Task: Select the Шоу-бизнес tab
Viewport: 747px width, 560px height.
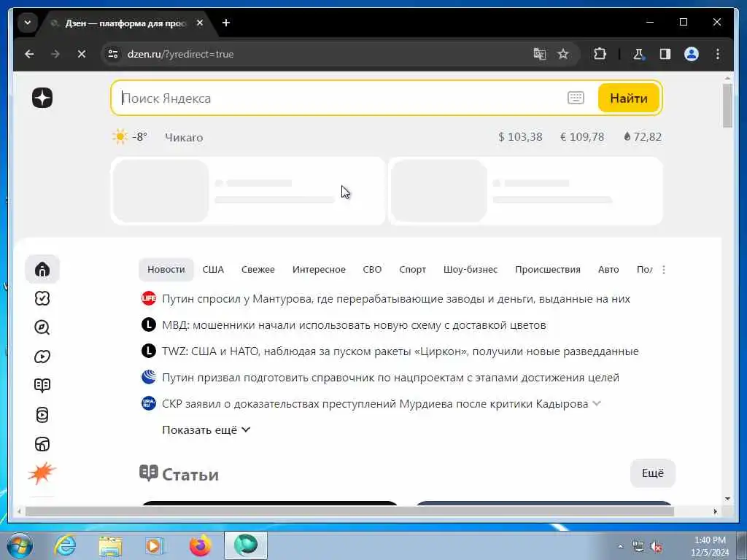Action: [471, 270]
